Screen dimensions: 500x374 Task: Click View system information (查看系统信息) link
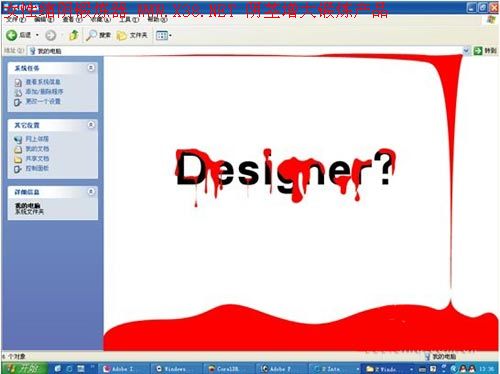pos(43,82)
